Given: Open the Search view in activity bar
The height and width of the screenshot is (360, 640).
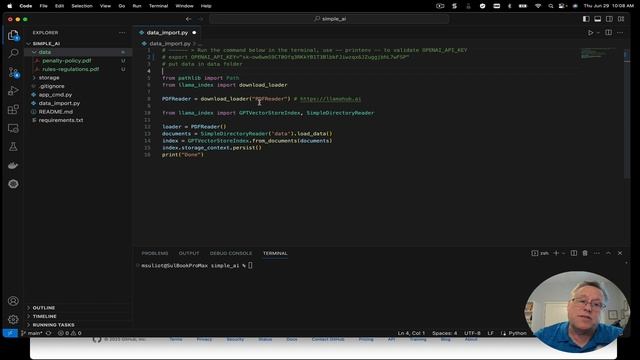Looking at the screenshot, I should [x=13, y=53].
